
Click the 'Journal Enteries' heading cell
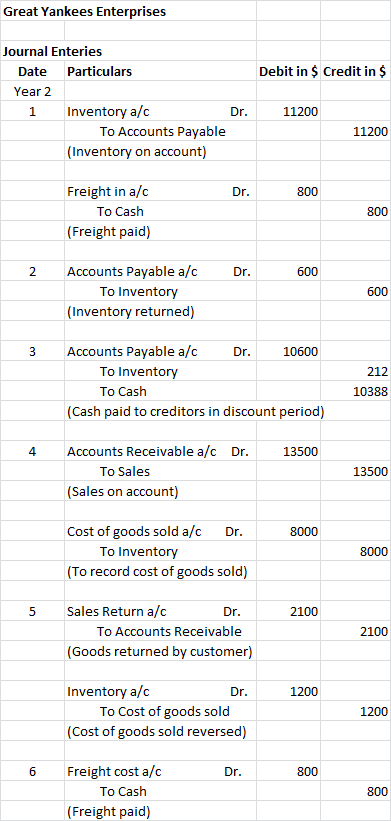coord(52,52)
